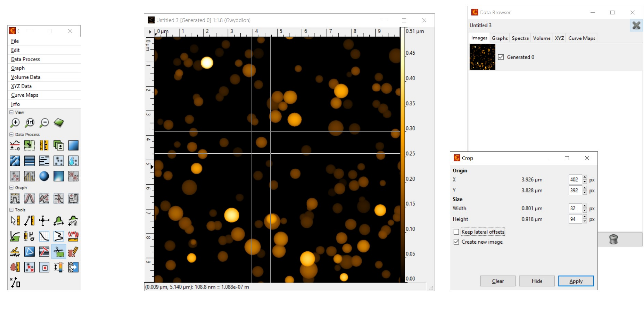Reset zoom to 1:1

point(30,123)
